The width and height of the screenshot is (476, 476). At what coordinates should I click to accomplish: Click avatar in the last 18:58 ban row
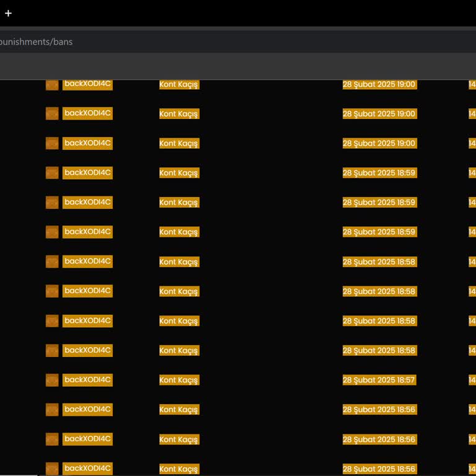(52, 350)
